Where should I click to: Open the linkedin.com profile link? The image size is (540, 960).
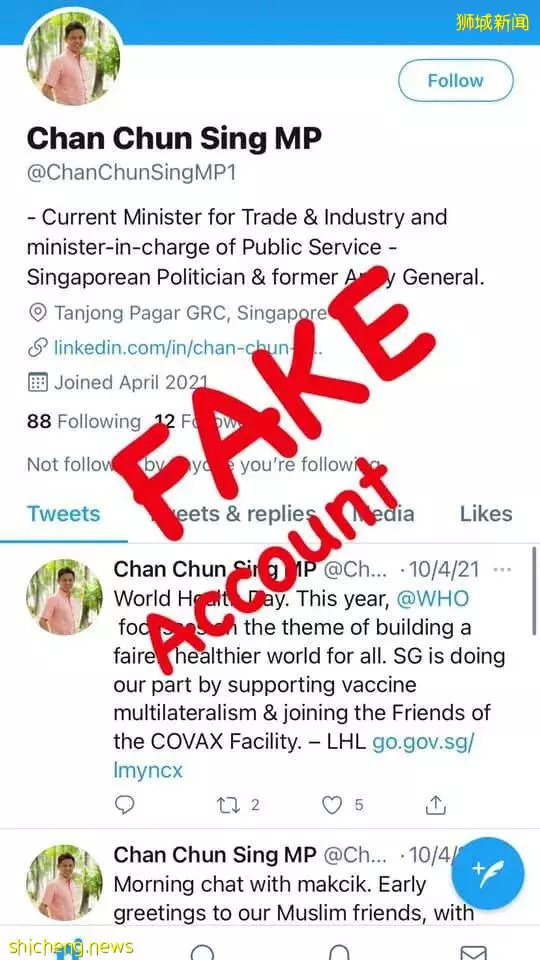(189, 348)
